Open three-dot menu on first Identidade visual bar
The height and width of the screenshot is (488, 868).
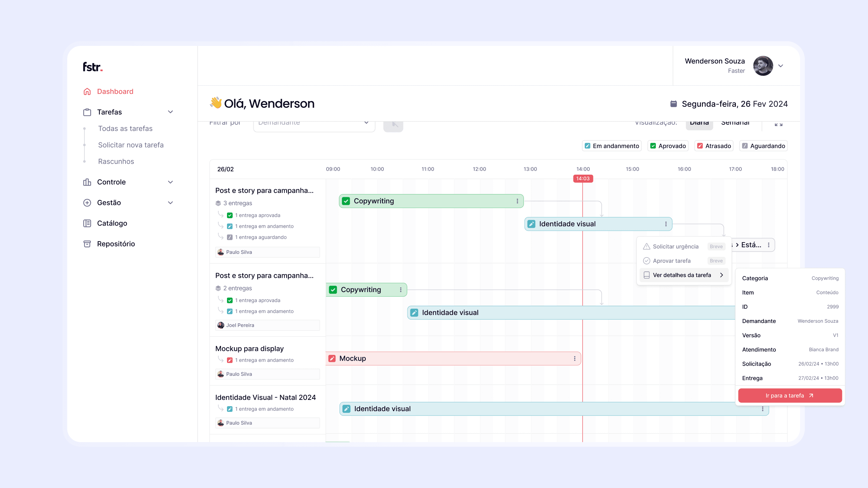[666, 224]
